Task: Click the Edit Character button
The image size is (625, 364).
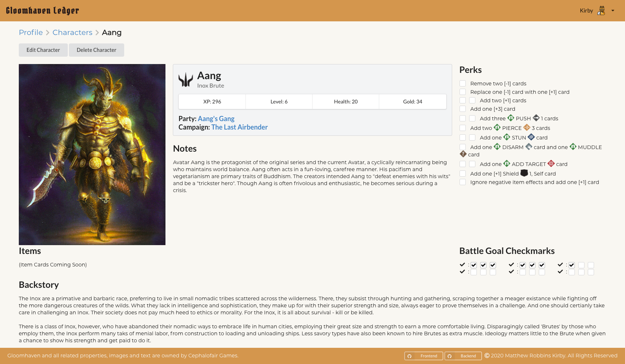Action: pyautogui.click(x=43, y=50)
